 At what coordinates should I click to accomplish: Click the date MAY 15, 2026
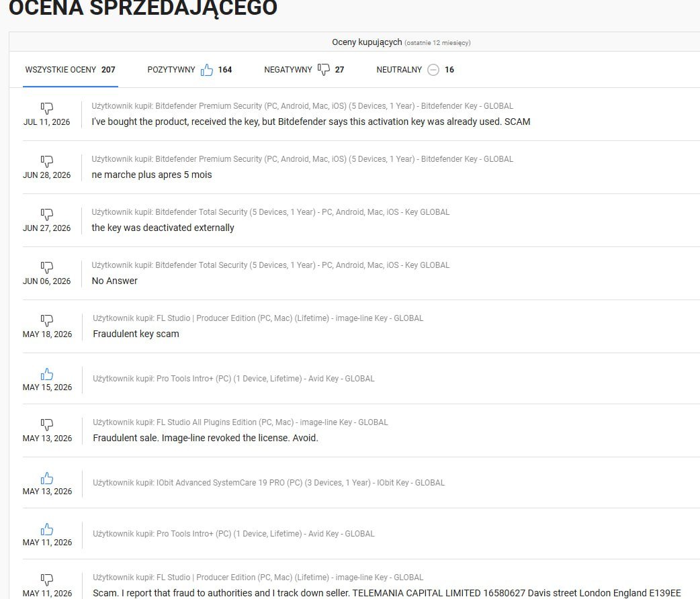[x=47, y=388]
